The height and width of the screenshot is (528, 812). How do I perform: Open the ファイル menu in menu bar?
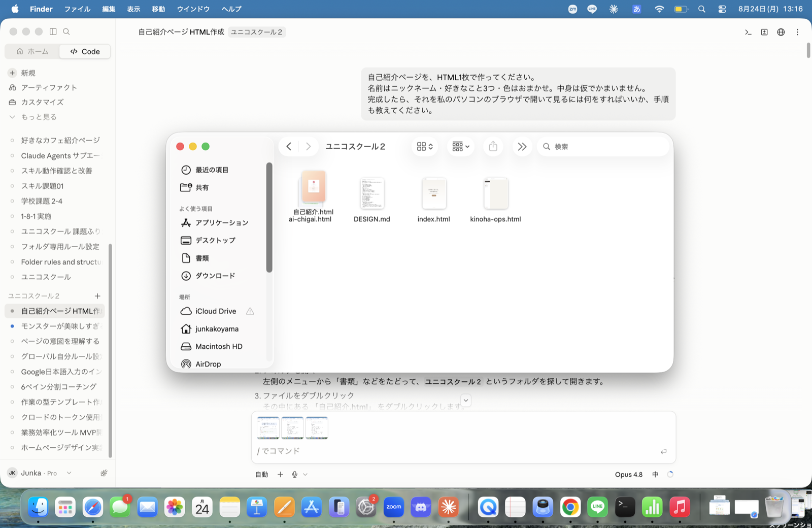pos(77,9)
